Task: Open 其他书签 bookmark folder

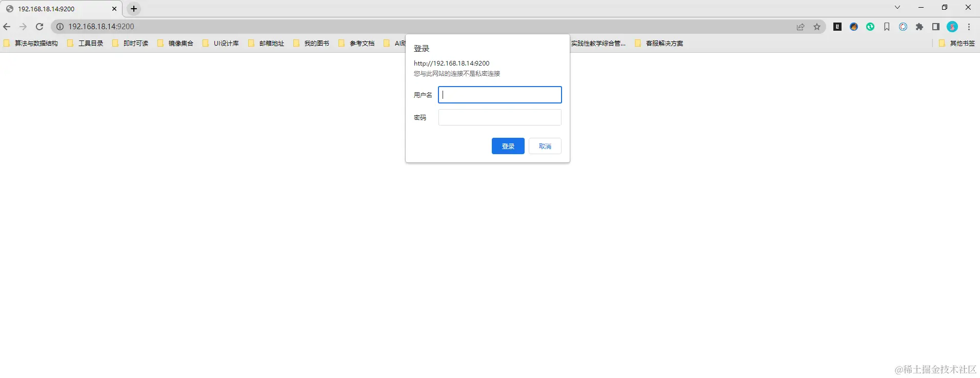Action: click(x=957, y=44)
